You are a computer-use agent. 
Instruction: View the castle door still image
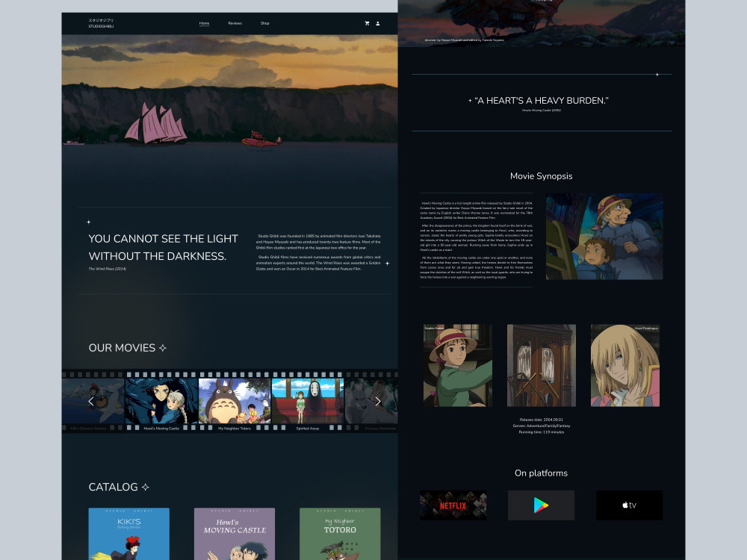point(541,365)
